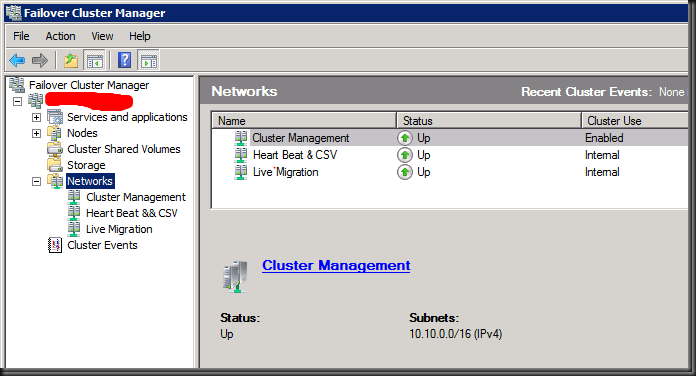The width and height of the screenshot is (696, 376).
Task: Click Recent Cluster Events None text
Action: [603, 92]
